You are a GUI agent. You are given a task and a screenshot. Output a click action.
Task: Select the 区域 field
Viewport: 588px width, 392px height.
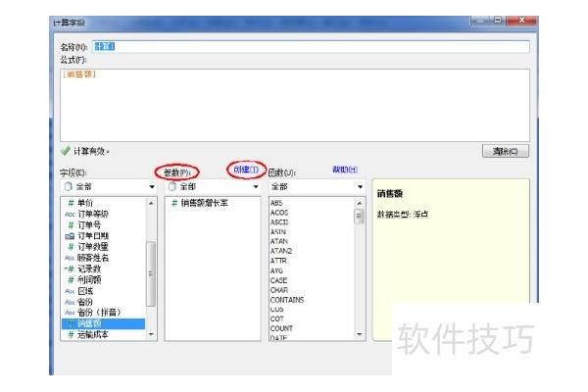coord(104,291)
